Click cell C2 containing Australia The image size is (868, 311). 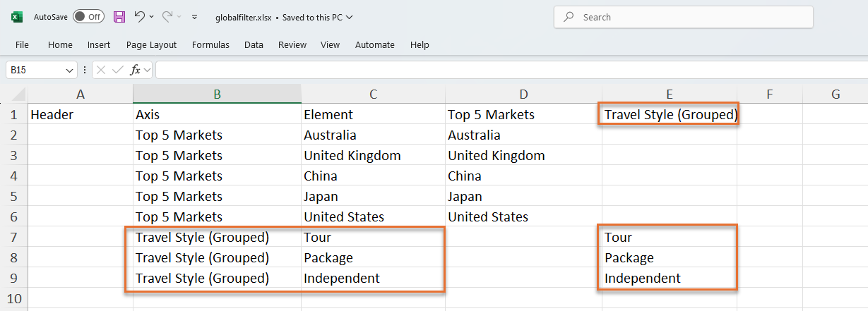(x=373, y=135)
